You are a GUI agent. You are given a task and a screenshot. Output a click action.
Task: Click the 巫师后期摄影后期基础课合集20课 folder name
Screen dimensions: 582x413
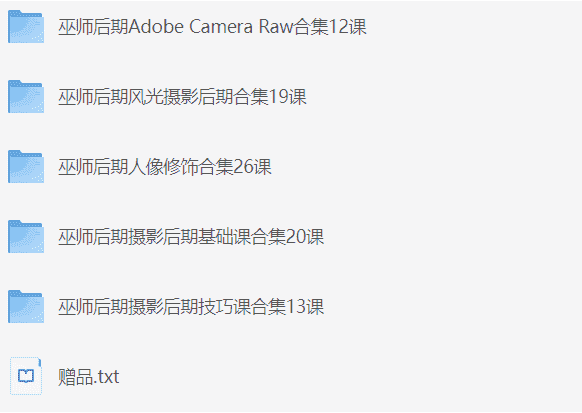coord(191,237)
